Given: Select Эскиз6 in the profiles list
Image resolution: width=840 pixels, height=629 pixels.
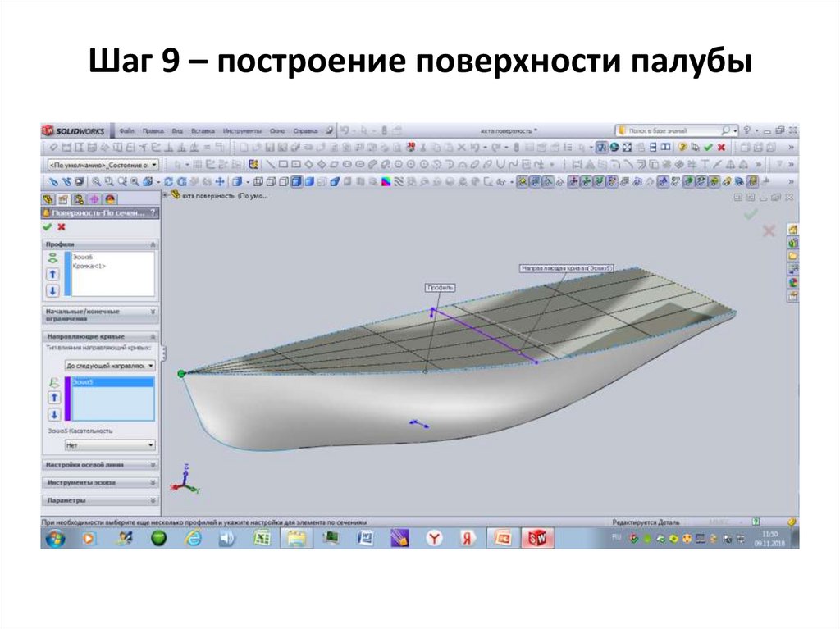Looking at the screenshot, I should (83, 258).
